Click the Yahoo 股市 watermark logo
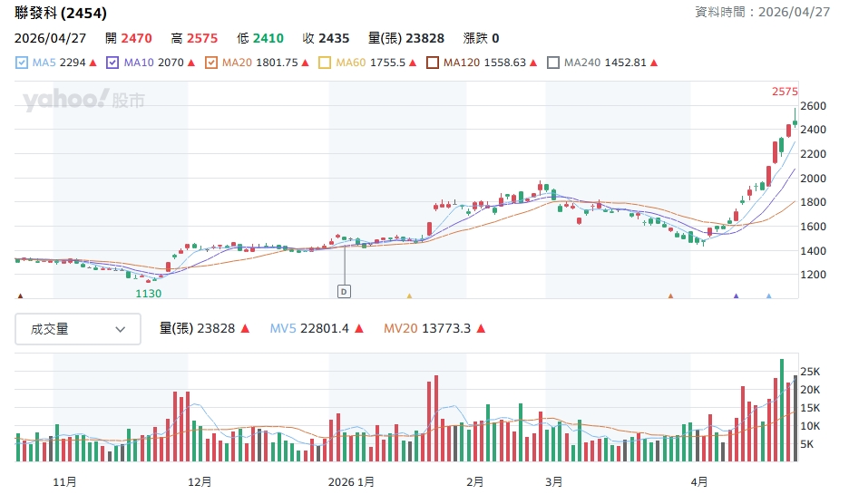 (x=83, y=101)
